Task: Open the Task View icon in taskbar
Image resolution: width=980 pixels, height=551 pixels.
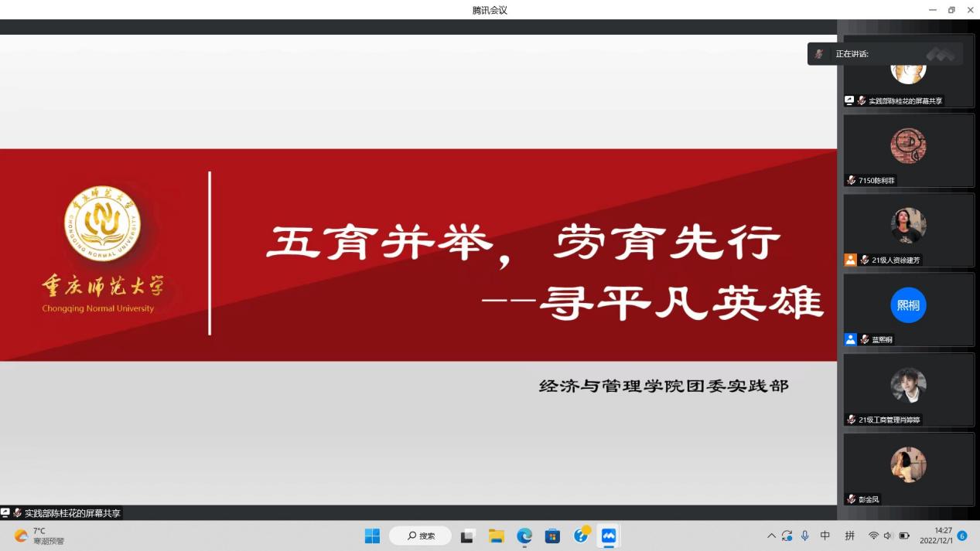Action: pyautogui.click(x=467, y=536)
